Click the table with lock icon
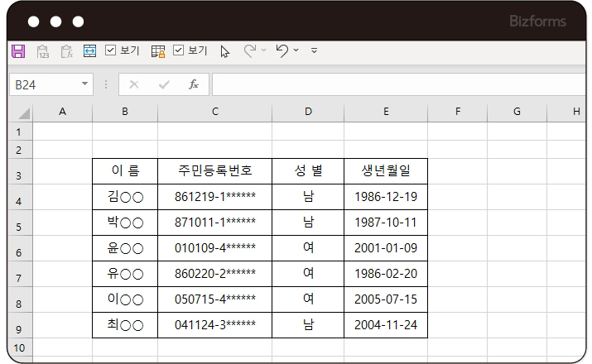This screenshot has width=592, height=364. [x=158, y=51]
